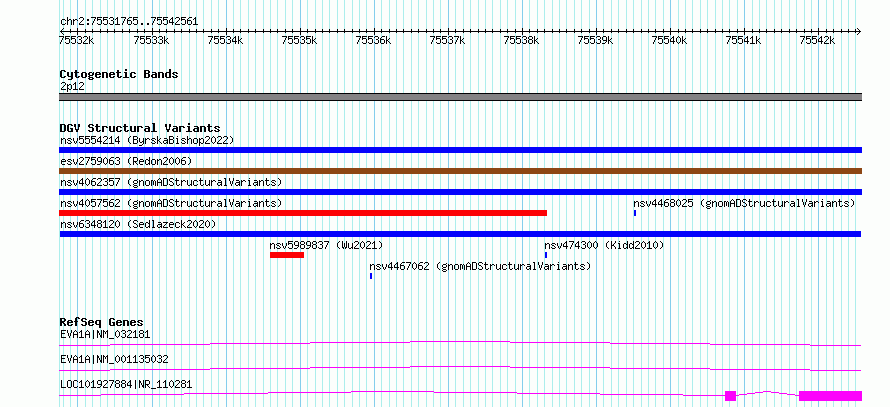Select the gray 2p12 cytogenetic band bar
Image resolution: width=890 pixels, height=407 pixels.
(x=460, y=97)
